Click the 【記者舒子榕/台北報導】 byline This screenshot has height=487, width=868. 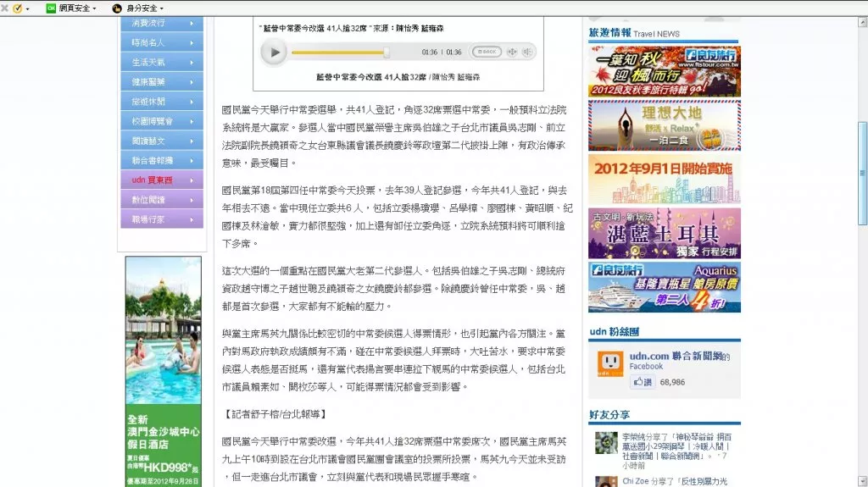point(275,414)
